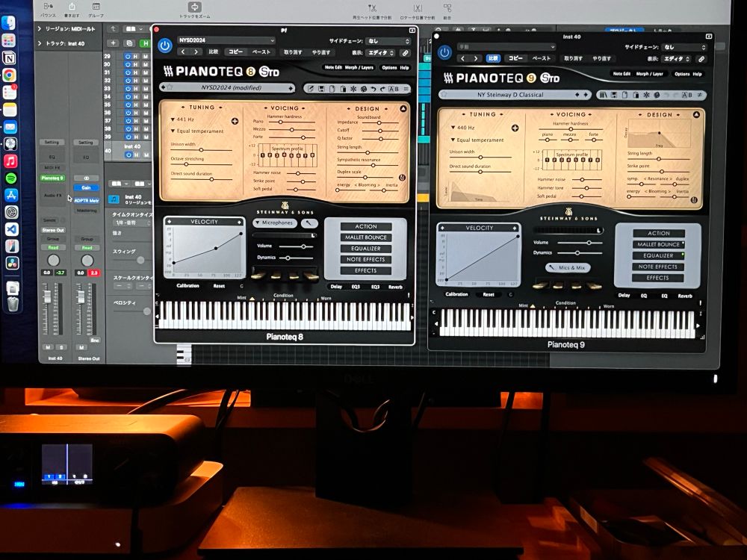This screenshot has width=747, height=560.
Task: Open the Music app from the Dock
Action: point(10,161)
